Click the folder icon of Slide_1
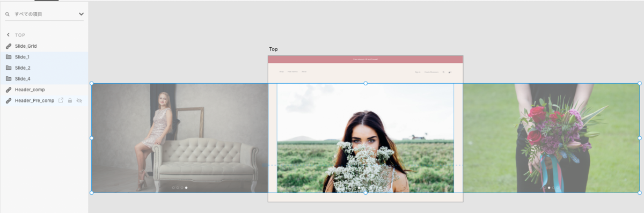 pos(9,57)
